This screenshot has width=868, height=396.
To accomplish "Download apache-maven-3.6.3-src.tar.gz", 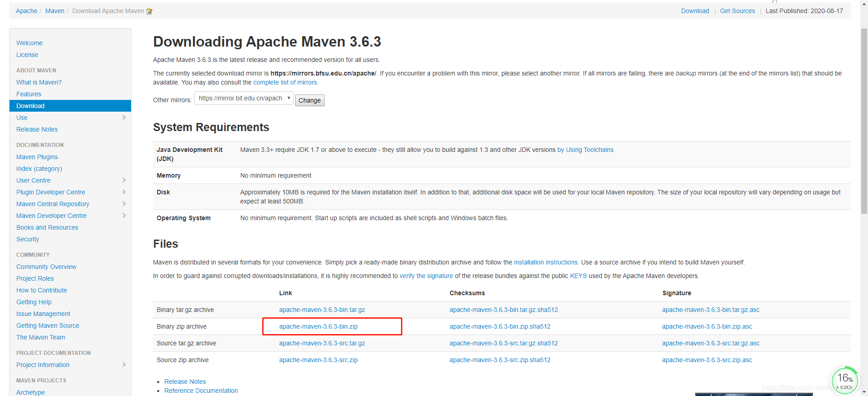I will (x=322, y=343).
